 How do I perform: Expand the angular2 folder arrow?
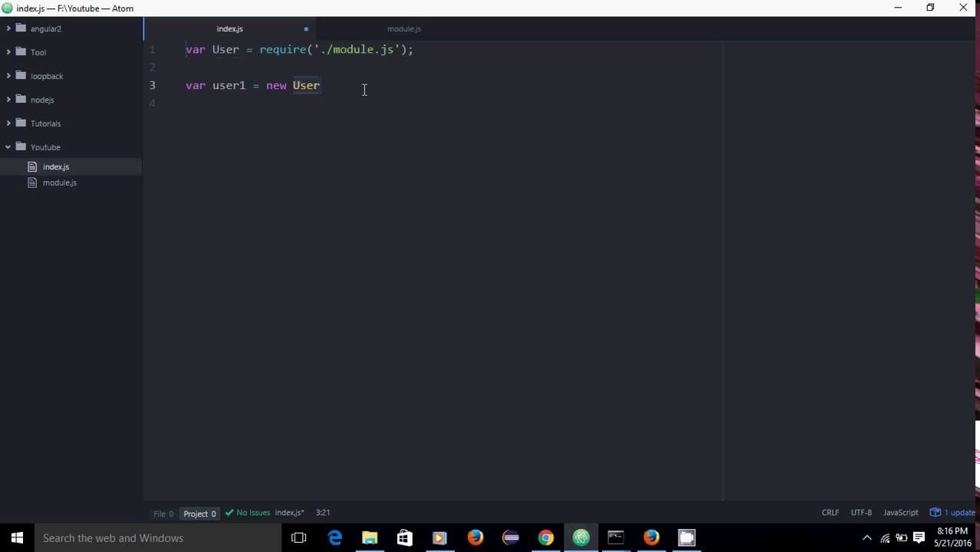coord(8,28)
